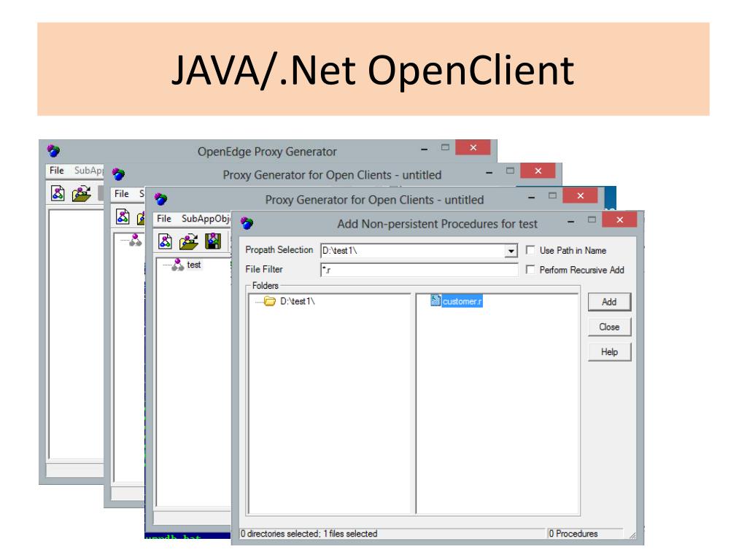The height and width of the screenshot is (560, 747).
Task: Click the Help button
Action: 609,352
